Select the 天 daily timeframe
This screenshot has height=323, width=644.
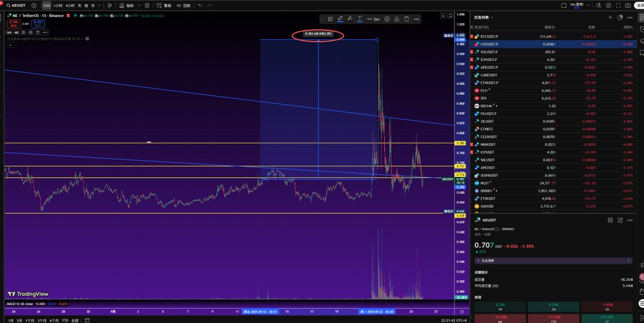coord(79,5)
